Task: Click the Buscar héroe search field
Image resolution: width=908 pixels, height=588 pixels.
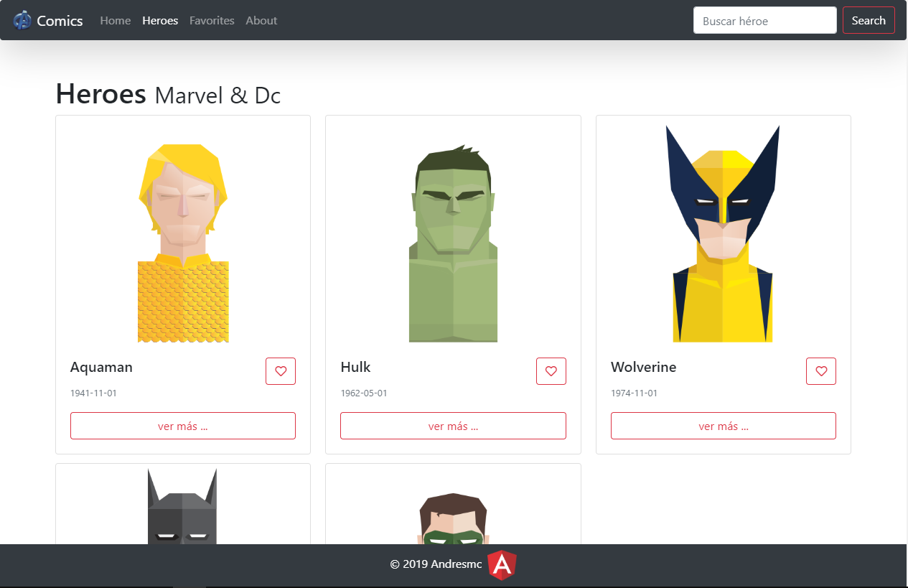Action: 764,20
